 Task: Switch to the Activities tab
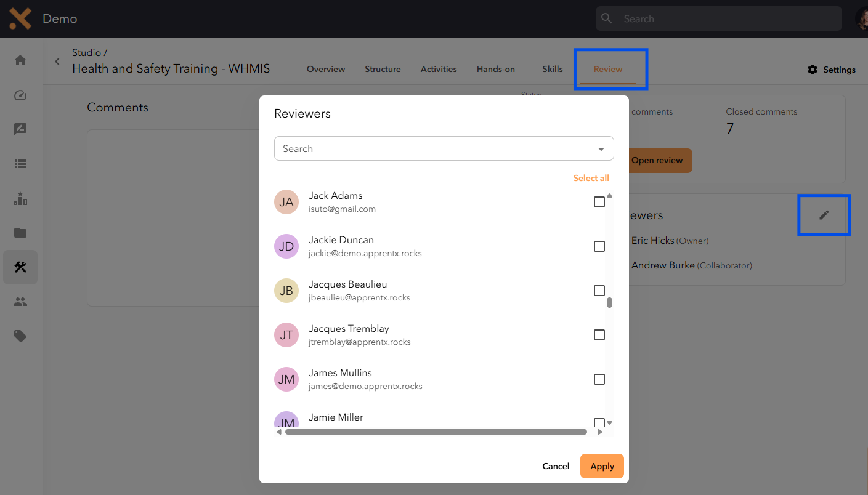pyautogui.click(x=439, y=69)
